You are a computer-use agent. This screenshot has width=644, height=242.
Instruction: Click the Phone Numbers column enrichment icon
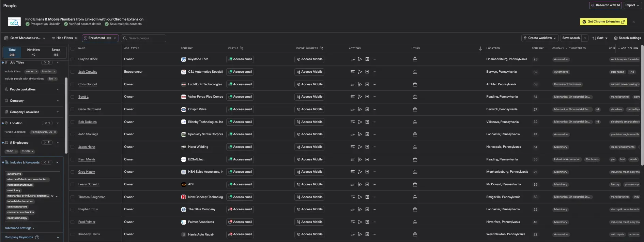[321, 48]
